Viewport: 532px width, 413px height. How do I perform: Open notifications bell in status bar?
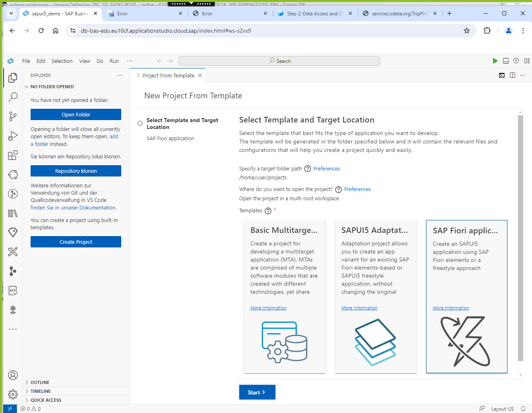[523, 409]
